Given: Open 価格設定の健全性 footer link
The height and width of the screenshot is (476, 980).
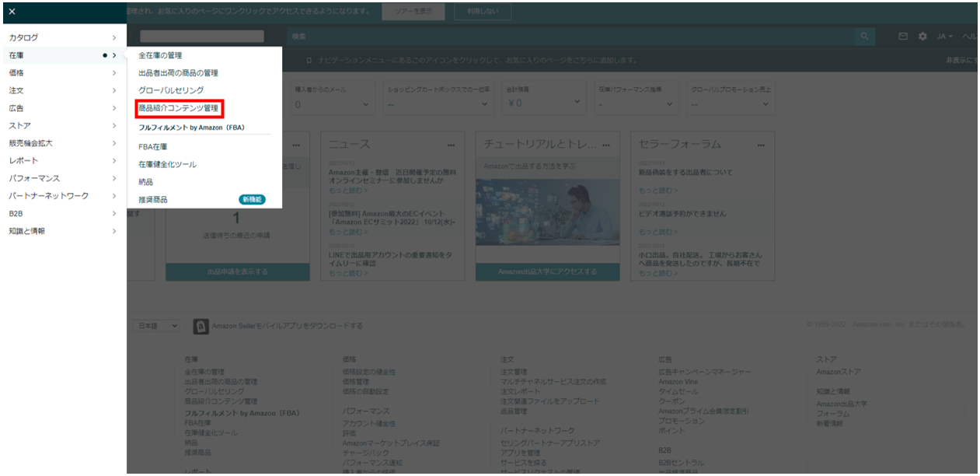Looking at the screenshot, I should (369, 372).
